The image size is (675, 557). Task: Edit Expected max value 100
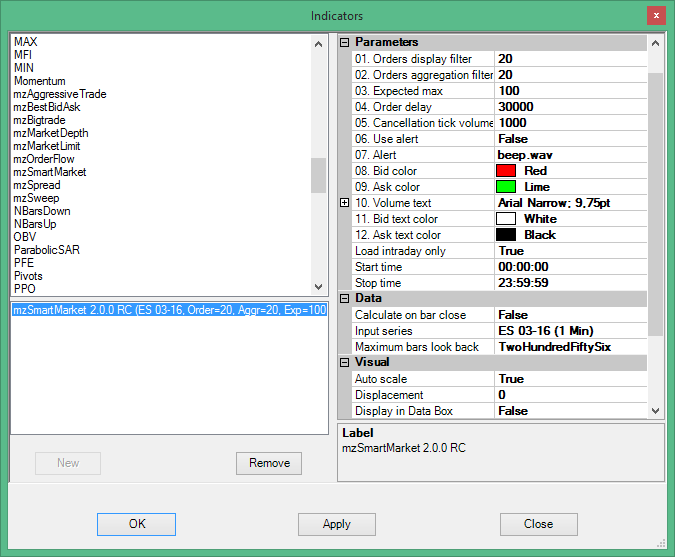(571, 90)
